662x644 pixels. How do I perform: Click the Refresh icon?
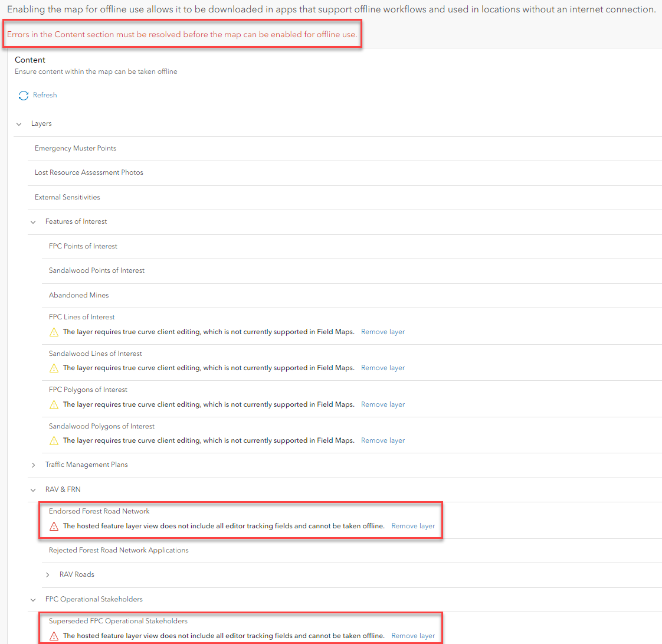coord(24,94)
